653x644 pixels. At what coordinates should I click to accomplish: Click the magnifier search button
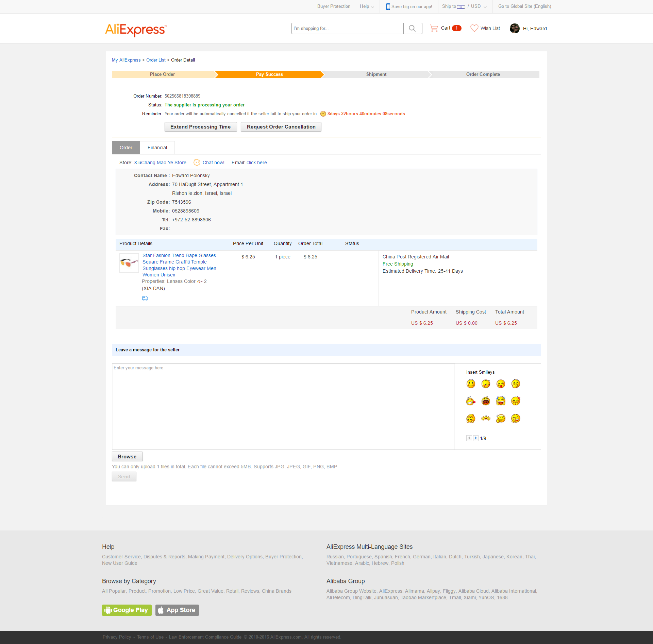coord(413,29)
